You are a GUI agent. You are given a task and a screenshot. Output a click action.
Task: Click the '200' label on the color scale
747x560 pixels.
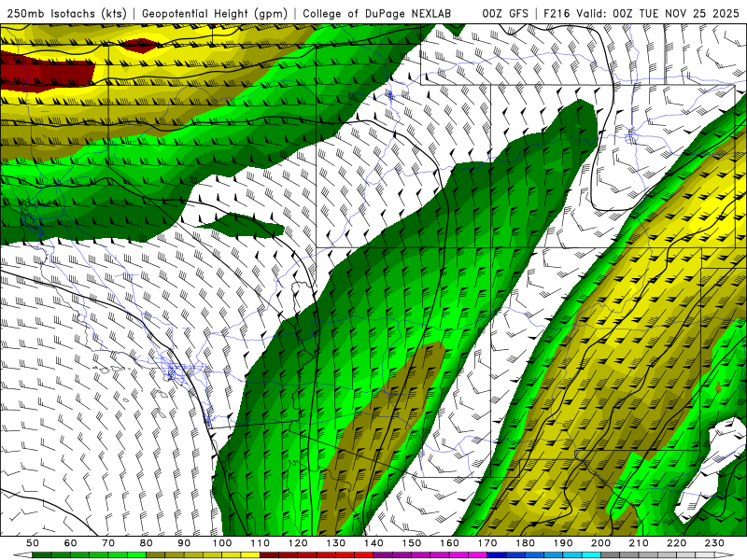point(600,543)
